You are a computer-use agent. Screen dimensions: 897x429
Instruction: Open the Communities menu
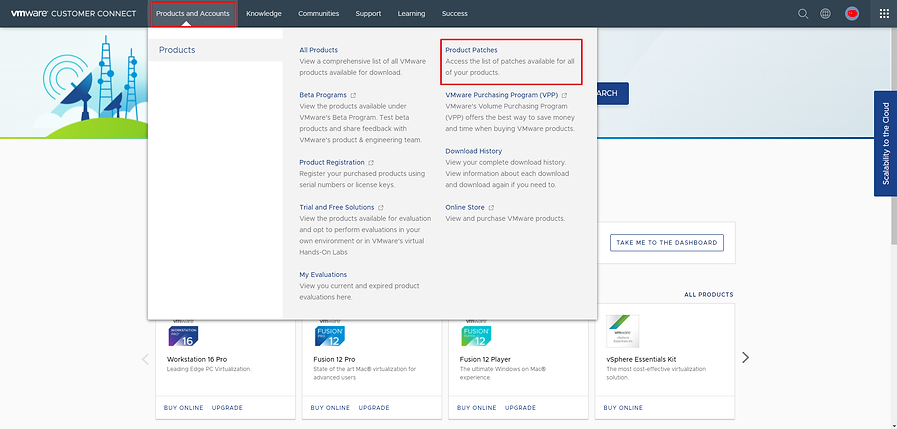pyautogui.click(x=319, y=14)
